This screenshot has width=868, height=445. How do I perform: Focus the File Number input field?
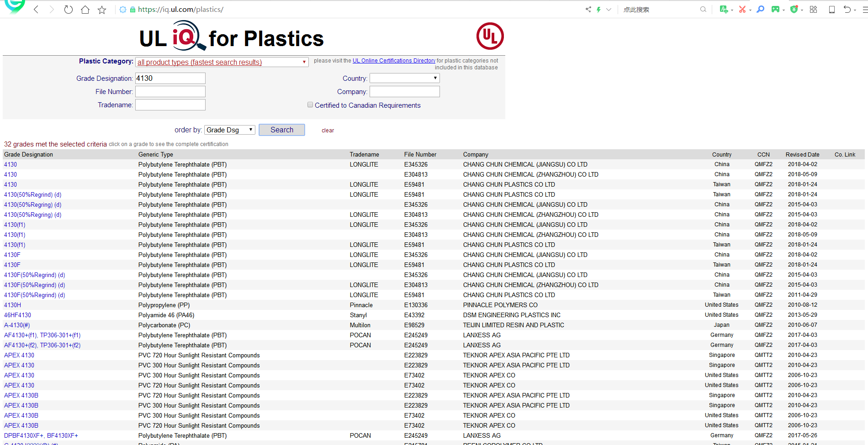[170, 92]
